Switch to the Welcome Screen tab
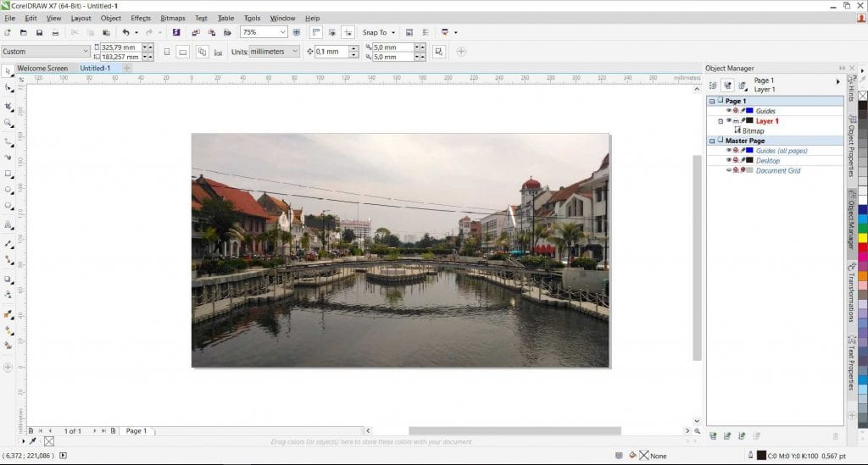 (42, 68)
